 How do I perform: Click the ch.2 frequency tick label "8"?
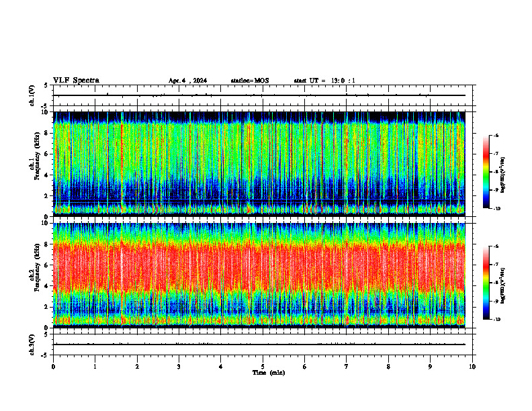[x=47, y=244]
